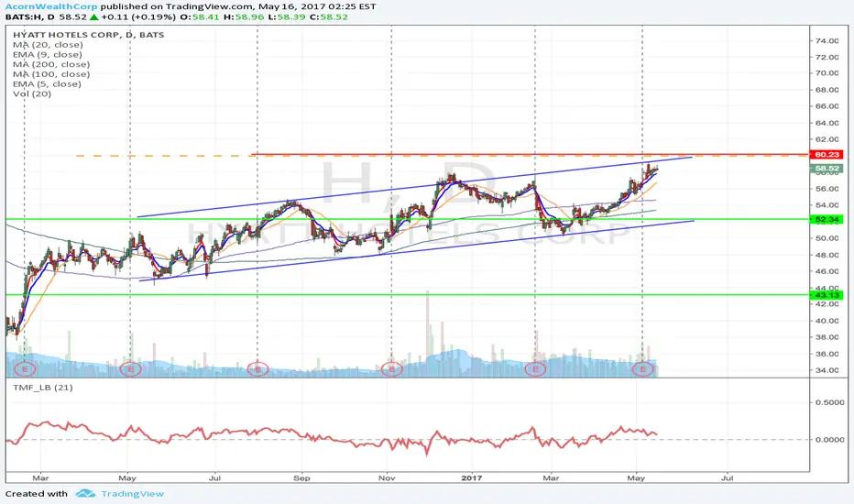
Task: Click the MA (20, close) indicator legend
Action: (x=48, y=45)
